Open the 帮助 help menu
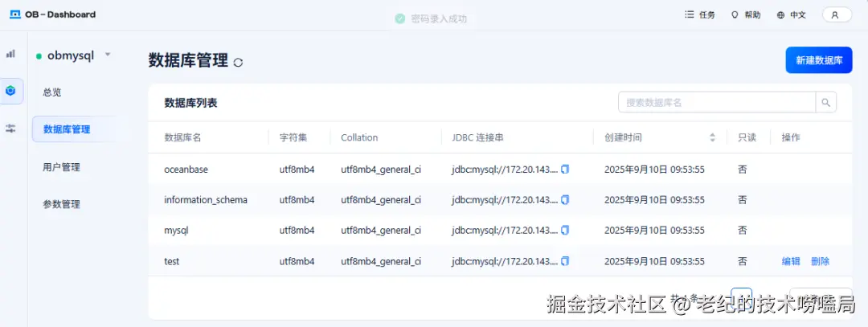This screenshot has height=327, width=868. click(746, 15)
